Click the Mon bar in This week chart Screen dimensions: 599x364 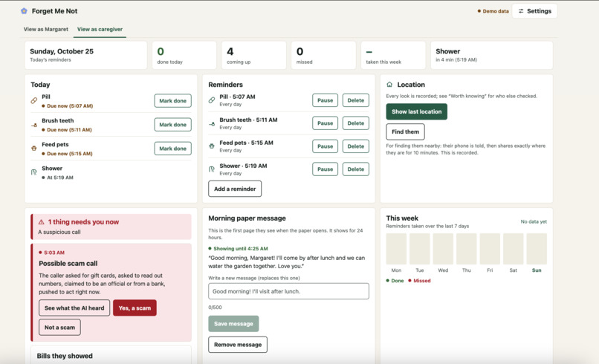(x=396, y=249)
